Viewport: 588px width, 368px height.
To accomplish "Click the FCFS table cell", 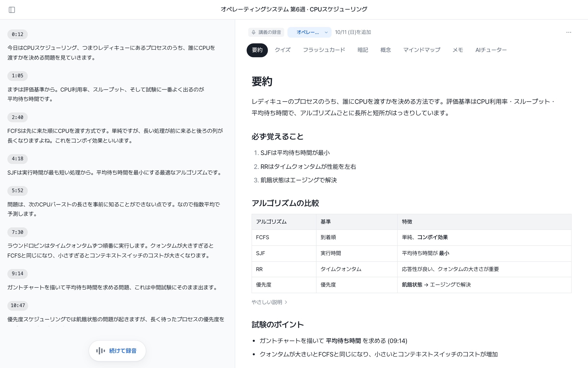I will tap(284, 237).
